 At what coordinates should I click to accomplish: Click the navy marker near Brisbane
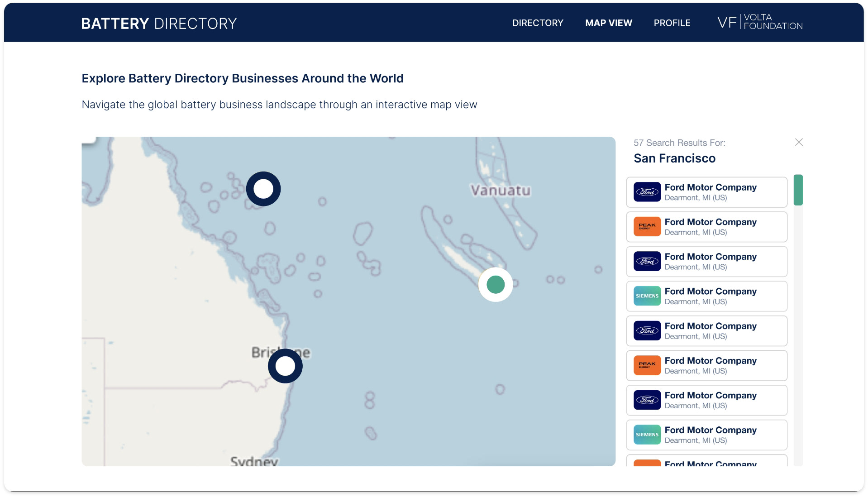tap(285, 366)
